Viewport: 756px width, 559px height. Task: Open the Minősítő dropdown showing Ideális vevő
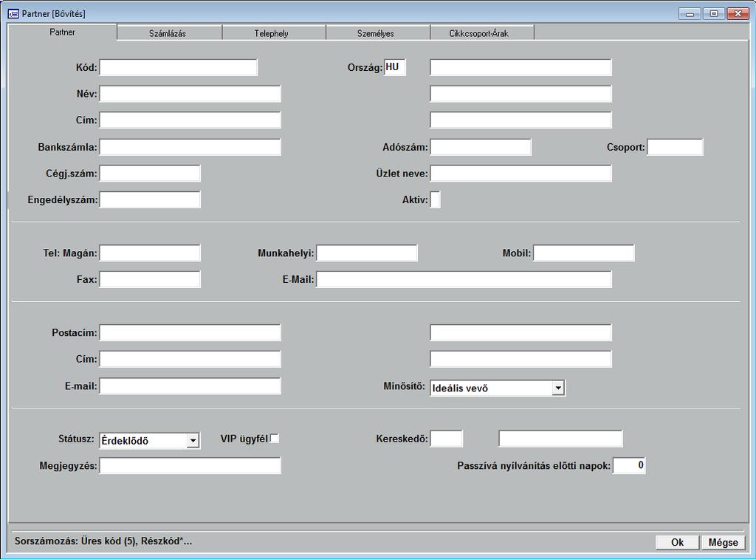pyautogui.click(x=558, y=388)
